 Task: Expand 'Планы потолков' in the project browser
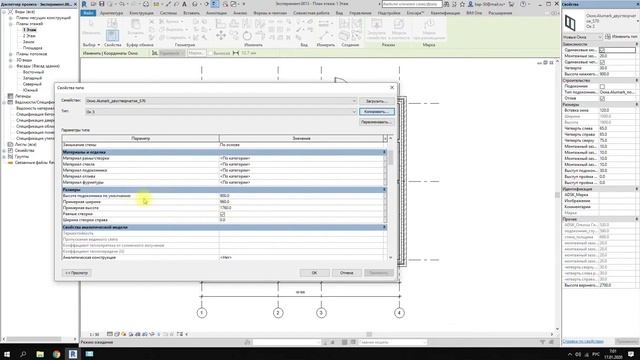pyautogui.click(x=11, y=54)
